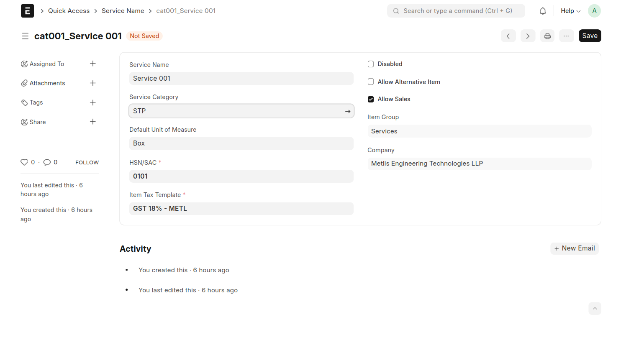Save the service document
This screenshot has height=340, width=644.
coord(590,36)
